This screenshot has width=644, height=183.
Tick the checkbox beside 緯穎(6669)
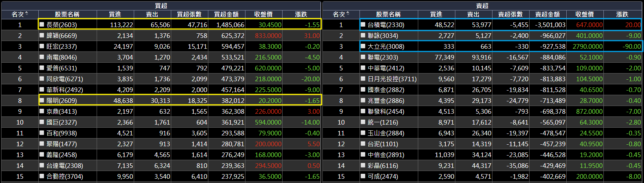click(x=42, y=35)
